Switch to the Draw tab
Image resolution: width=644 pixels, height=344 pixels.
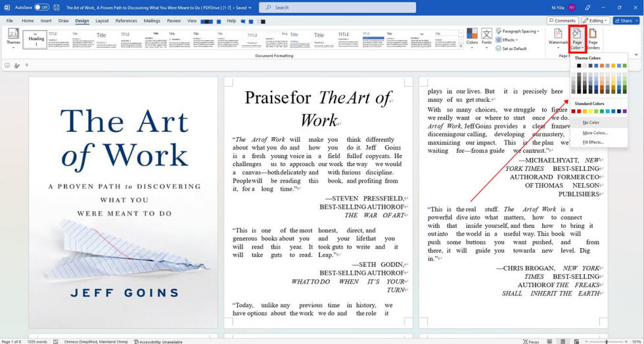(x=63, y=20)
